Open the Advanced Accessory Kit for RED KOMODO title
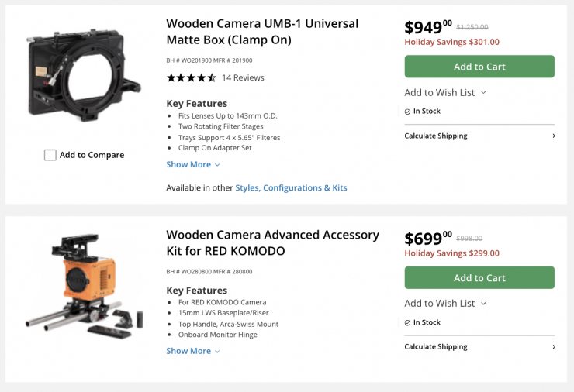Image resolution: width=574 pixels, height=392 pixels. 272,242
